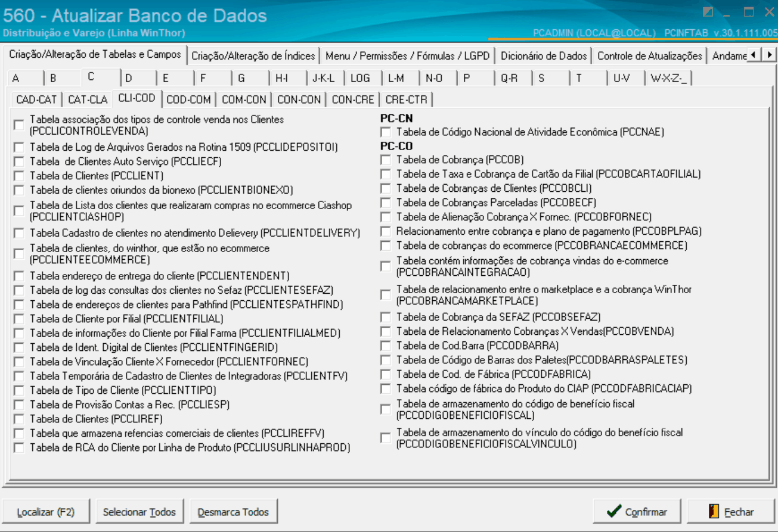The image size is (778, 532).
Task: Open the CAD-CAT sub-tab
Action: (x=36, y=99)
